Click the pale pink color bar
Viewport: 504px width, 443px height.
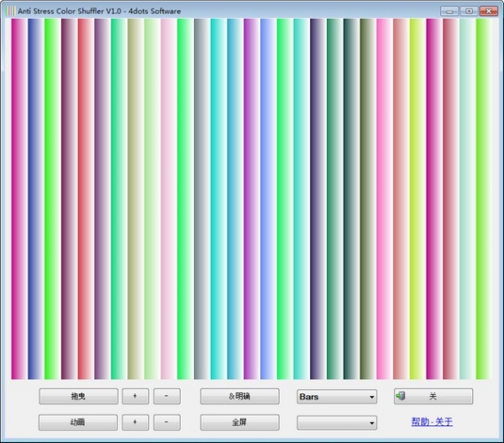(x=168, y=198)
